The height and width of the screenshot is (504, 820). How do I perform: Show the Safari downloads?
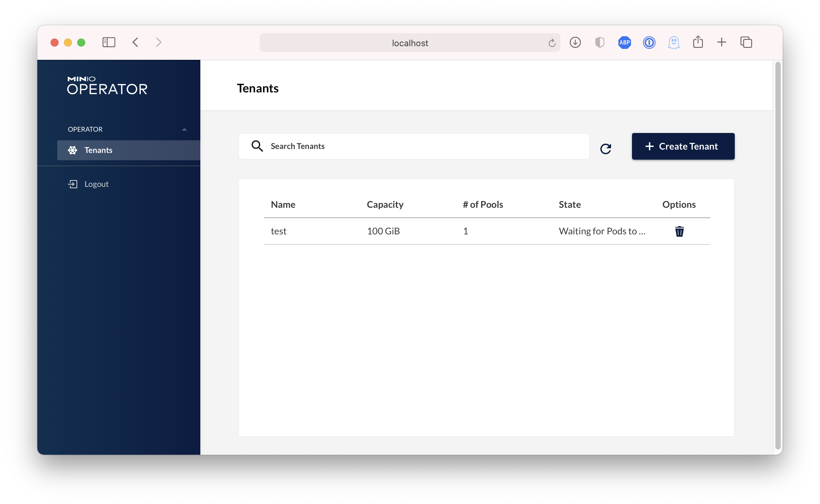[575, 42]
